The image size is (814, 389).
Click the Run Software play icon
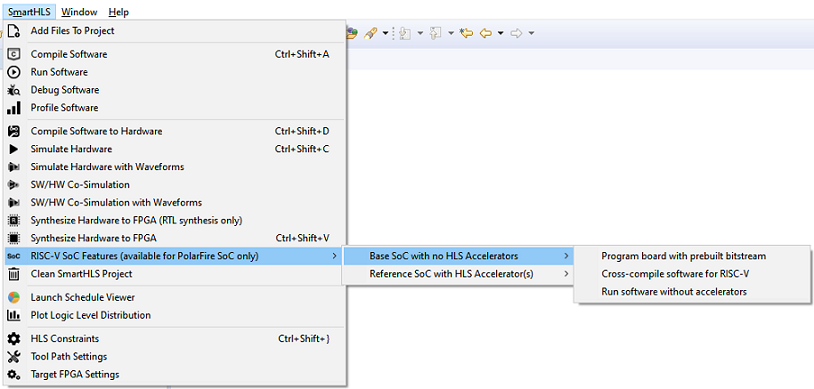[x=14, y=72]
